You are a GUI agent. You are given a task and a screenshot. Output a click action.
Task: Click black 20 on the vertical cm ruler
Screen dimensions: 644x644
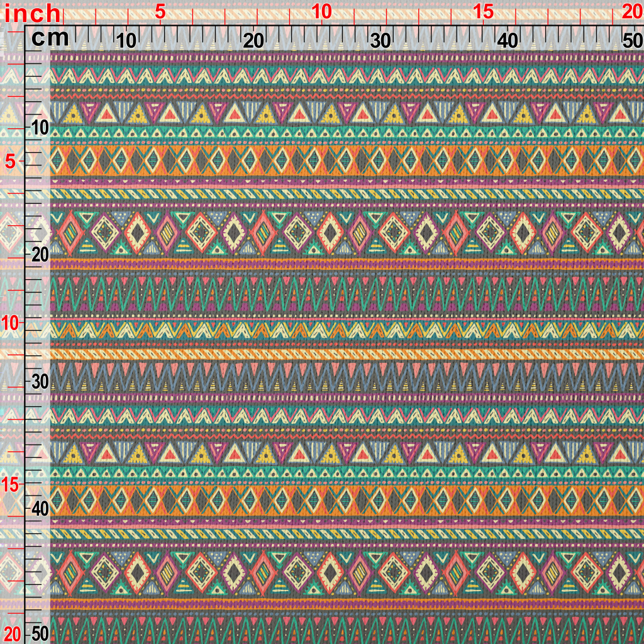point(40,255)
